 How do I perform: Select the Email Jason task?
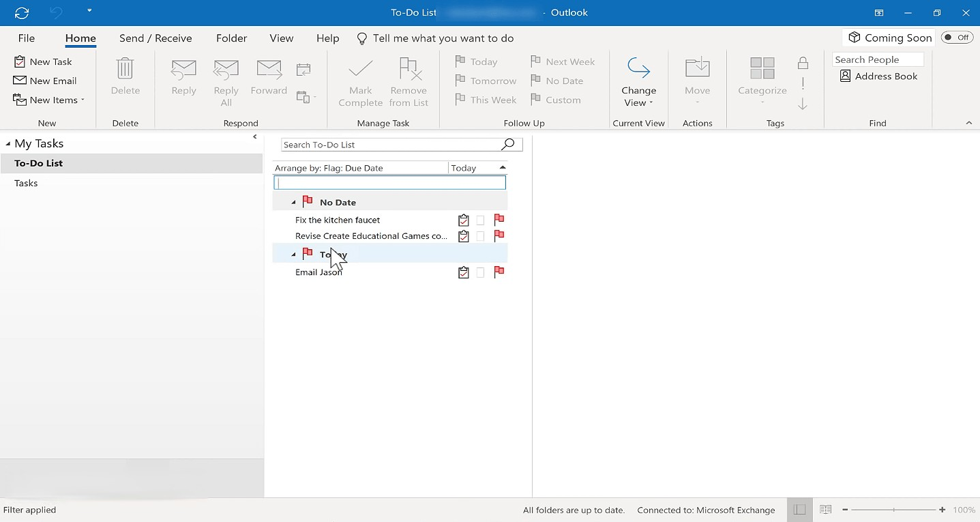pyautogui.click(x=318, y=272)
